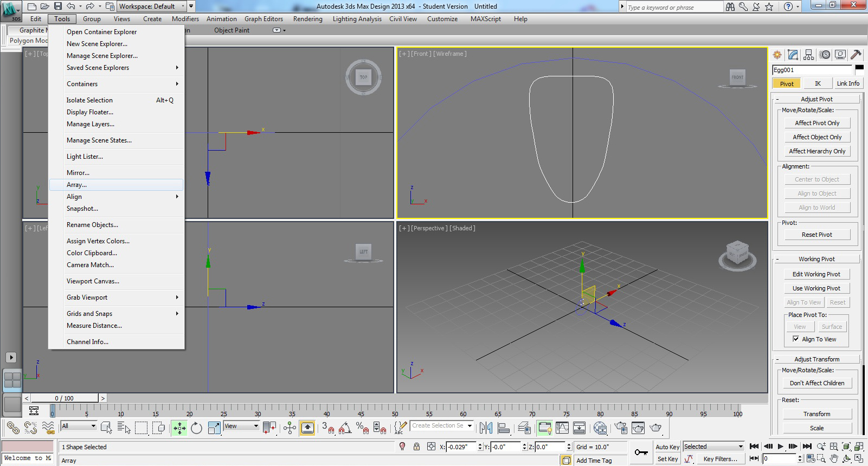Open the Graph Editors menu
The width and height of the screenshot is (868, 466).
pos(263,19)
